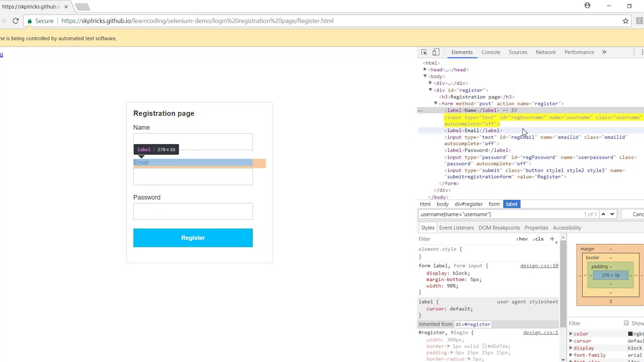Collapse the form method="post" node
The width and height of the screenshot is (644, 362).
point(436,104)
